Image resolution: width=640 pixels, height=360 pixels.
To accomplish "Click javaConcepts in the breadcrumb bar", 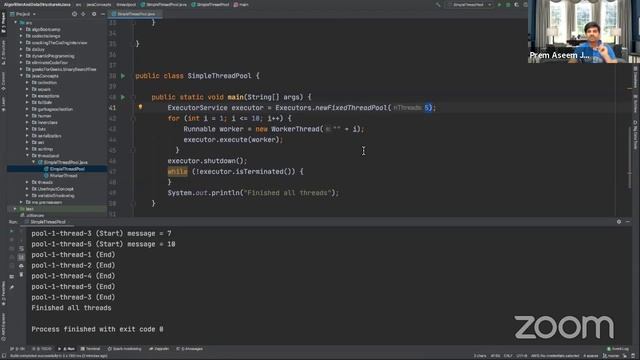I will pyautogui.click(x=99, y=5).
